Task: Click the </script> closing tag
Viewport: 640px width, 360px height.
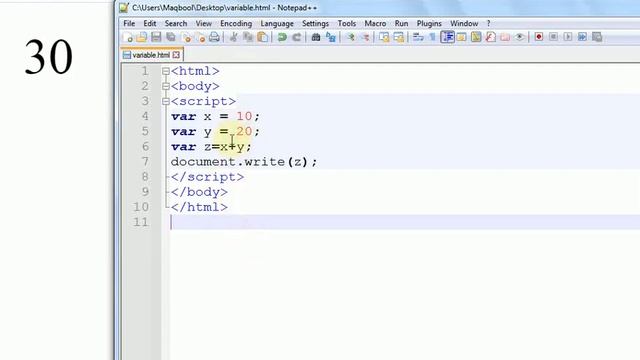Action: pos(207,177)
